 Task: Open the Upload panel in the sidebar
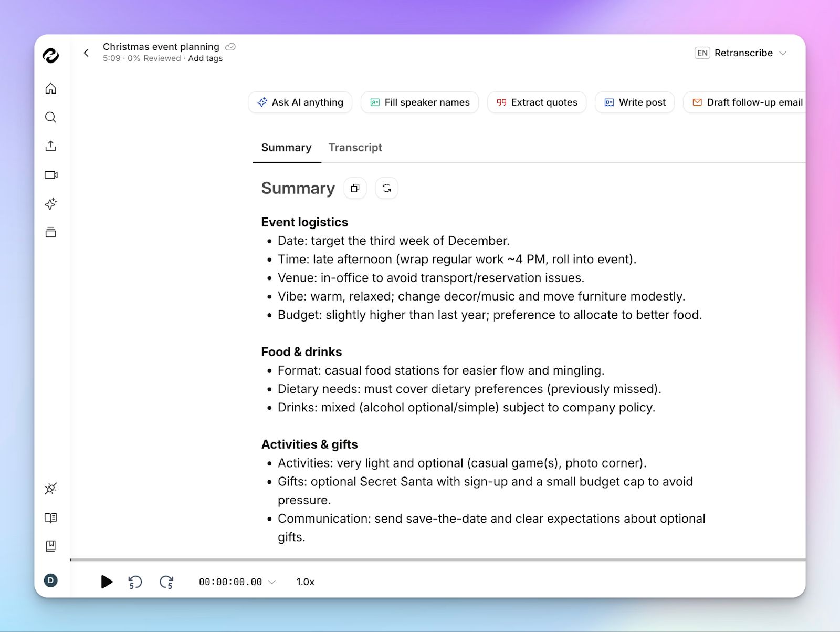tap(50, 146)
